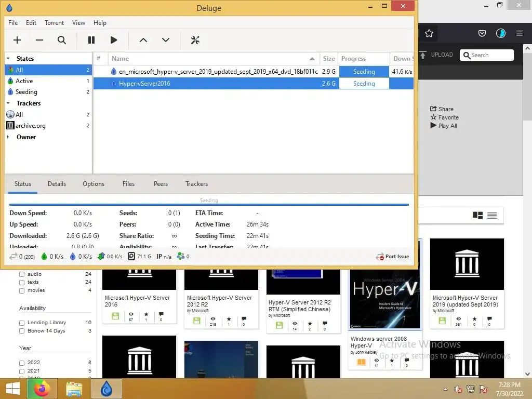Screen dimensions: 532x399
Task: Switch to the Details tab
Action: pos(57,184)
